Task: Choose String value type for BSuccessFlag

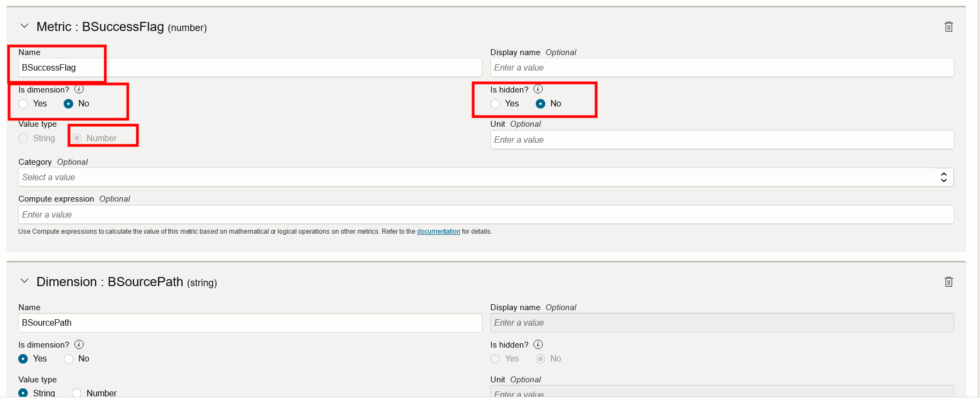Action: (x=23, y=139)
